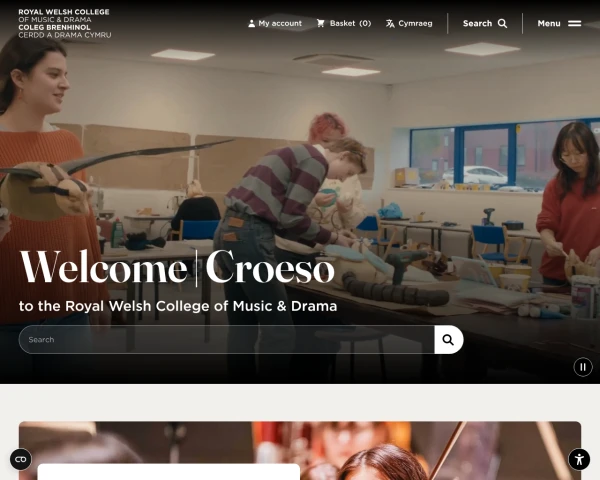The image size is (600, 480).
Task: Pause the background hero video
Action: coord(583,367)
